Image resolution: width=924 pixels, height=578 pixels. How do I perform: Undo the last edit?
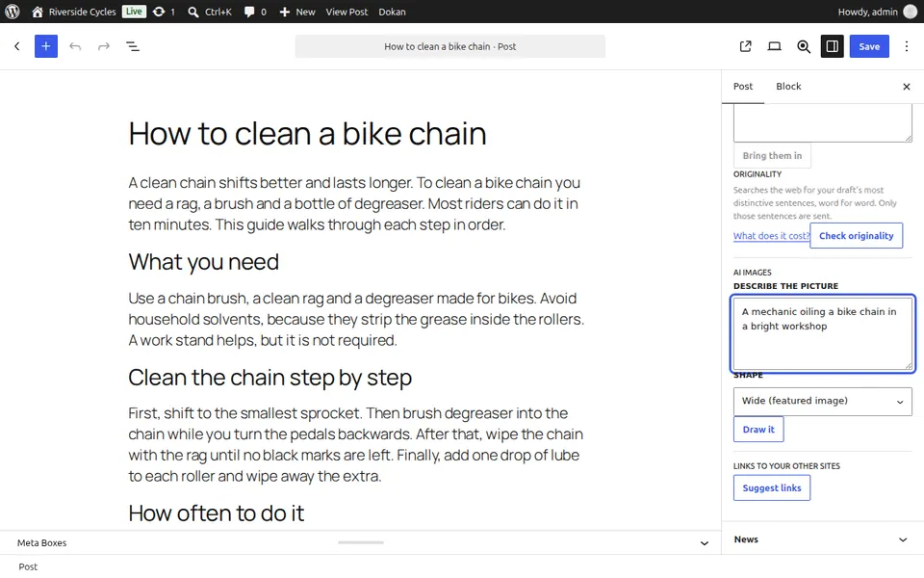click(x=75, y=46)
